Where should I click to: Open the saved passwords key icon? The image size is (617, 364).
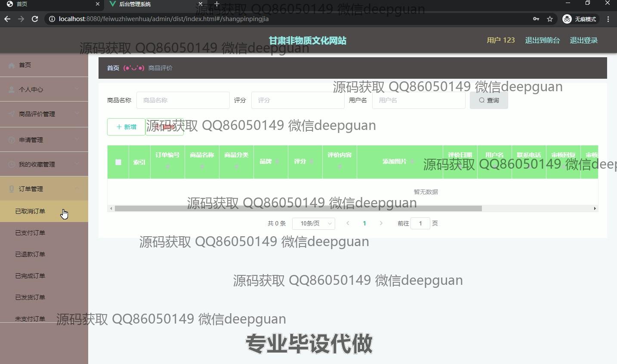536,19
